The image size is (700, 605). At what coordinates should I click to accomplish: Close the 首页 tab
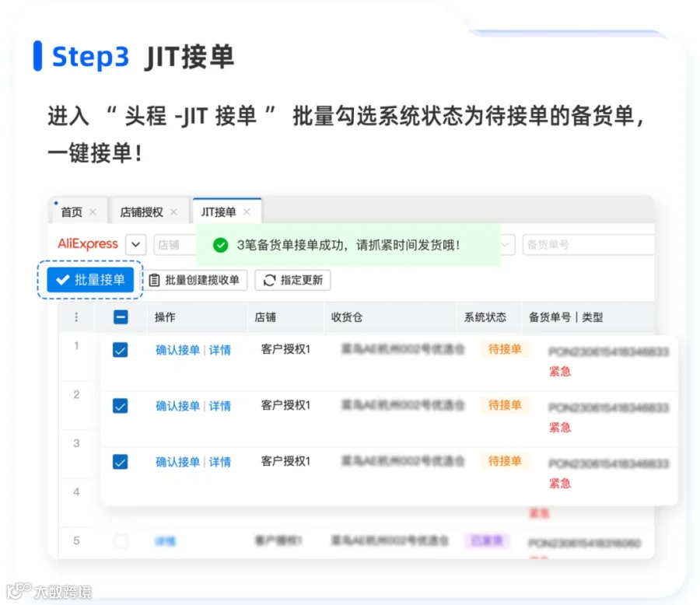93,212
